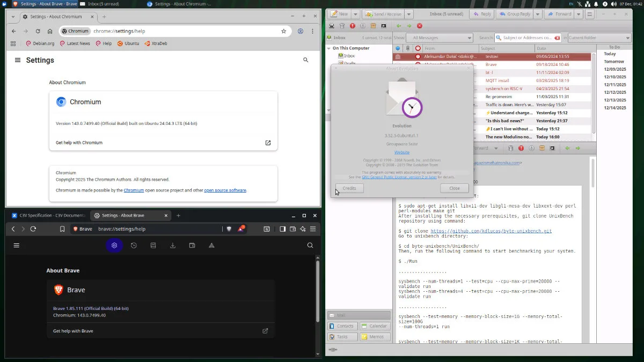The width and height of the screenshot is (644, 362).
Task: Click the search icon in Chromium Settings
Action: (306, 60)
